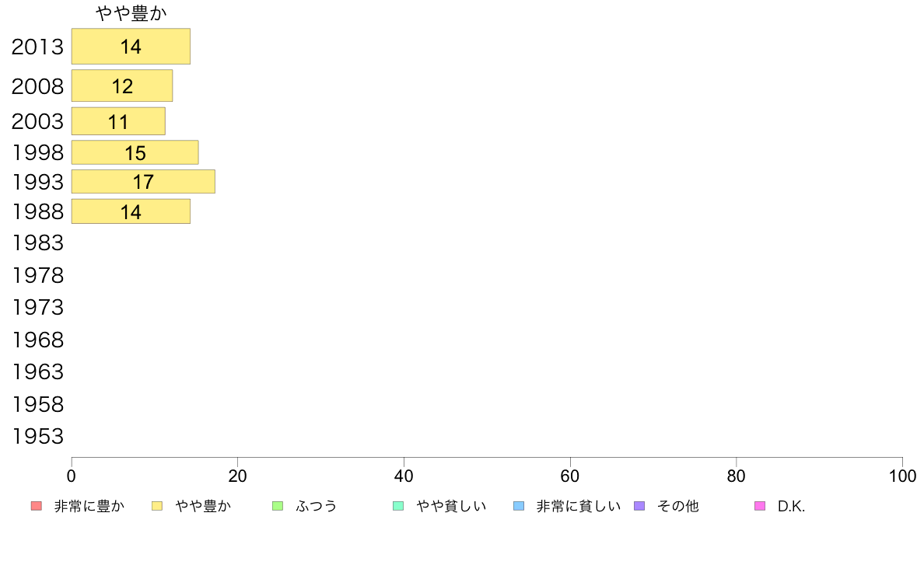Click the 1953 year label

coord(37,437)
